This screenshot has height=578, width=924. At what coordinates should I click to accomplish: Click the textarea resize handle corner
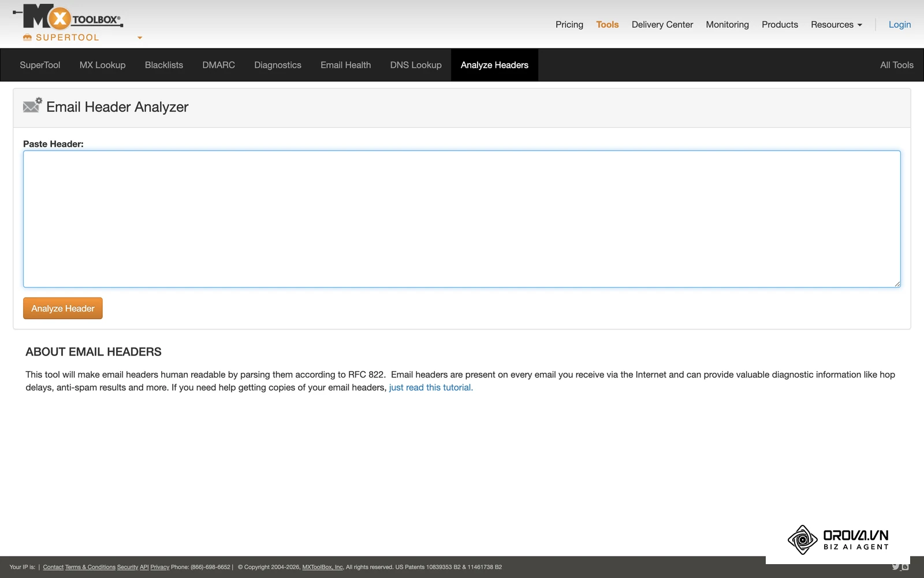click(897, 284)
